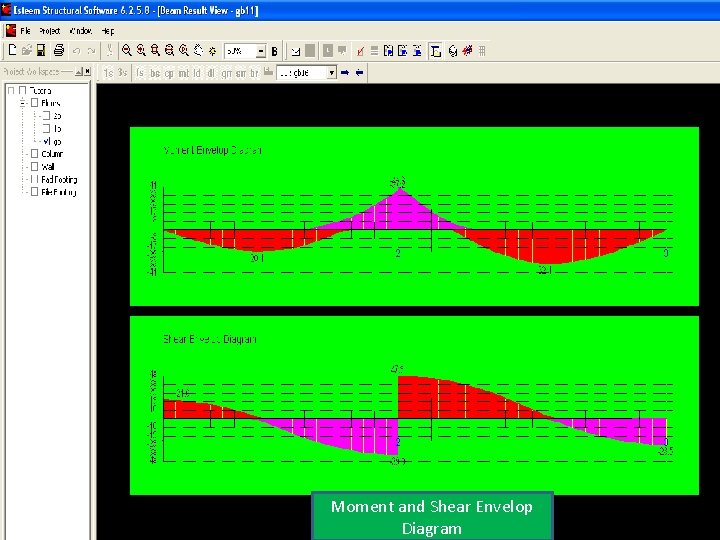
Task: Collapse the Plans tree node
Action: [x=22, y=103]
